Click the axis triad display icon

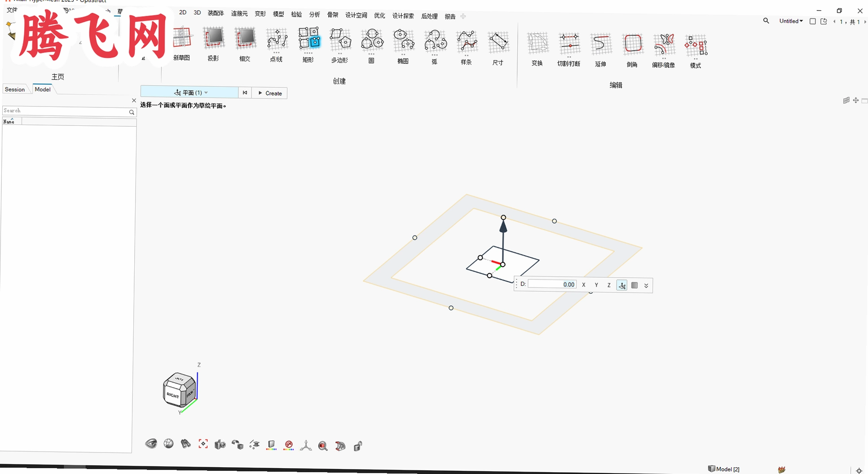click(x=306, y=445)
